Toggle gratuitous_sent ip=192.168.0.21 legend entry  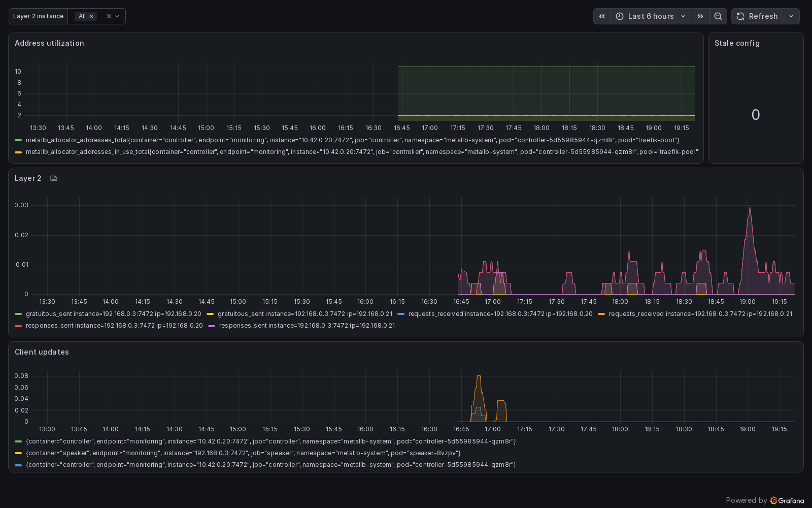point(305,314)
